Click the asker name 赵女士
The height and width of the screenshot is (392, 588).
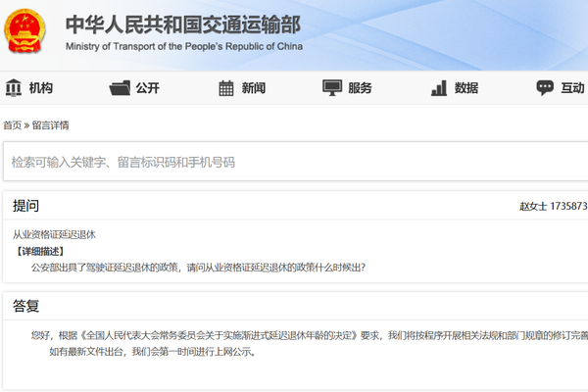coord(533,207)
